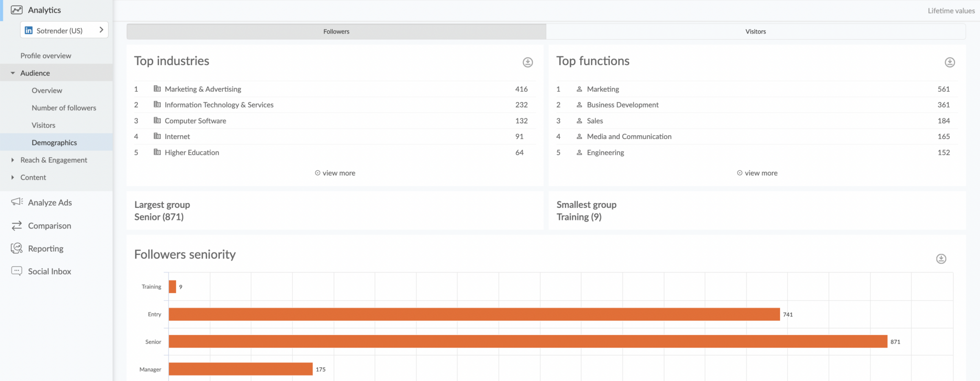This screenshot has height=381, width=980.
Task: Open Number of followers page
Action: (x=64, y=108)
